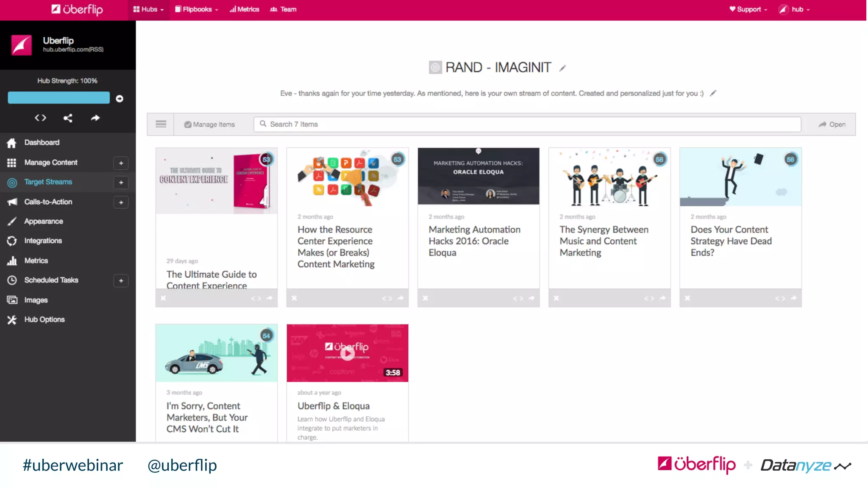Expand Calls-to-Action with plus button
This screenshot has width=868, height=488.
121,202
